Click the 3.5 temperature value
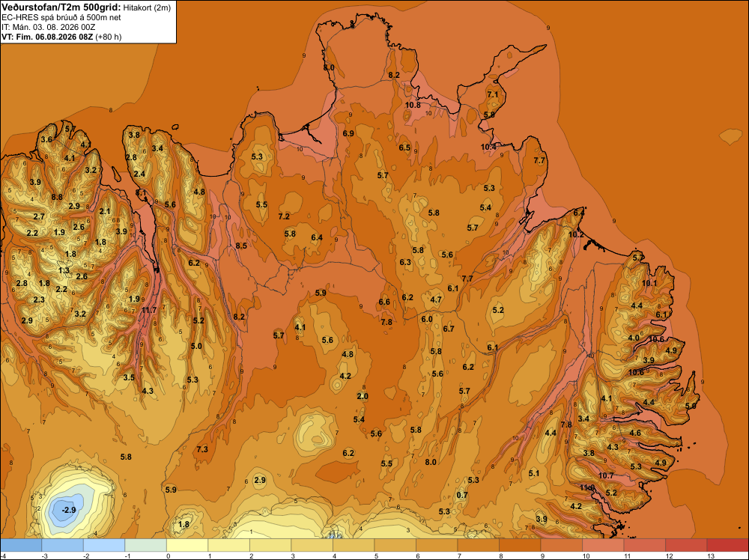The image size is (749, 560). (129, 377)
